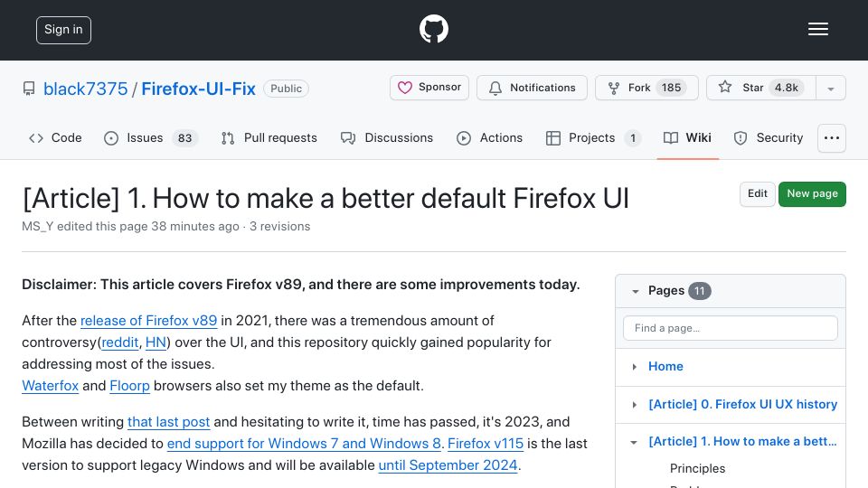The height and width of the screenshot is (488, 868).
Task: Go to the Actions tab
Action: tap(489, 137)
